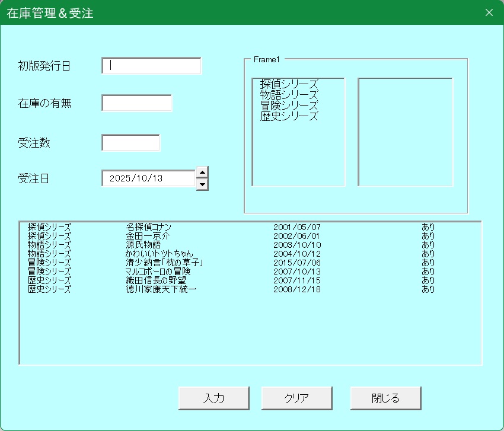504x431 pixels.
Task: Choose 冒険シリーズ in Frame1 list
Action: click(x=289, y=106)
